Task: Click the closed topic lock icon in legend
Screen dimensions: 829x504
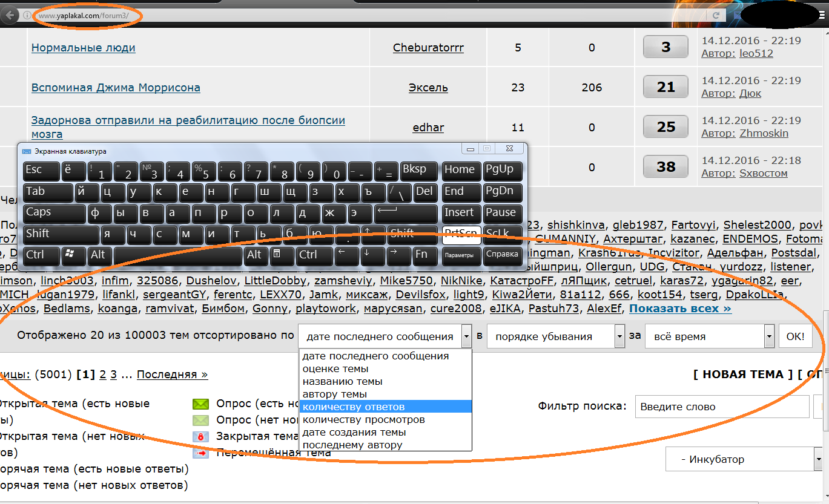Action: (200, 436)
